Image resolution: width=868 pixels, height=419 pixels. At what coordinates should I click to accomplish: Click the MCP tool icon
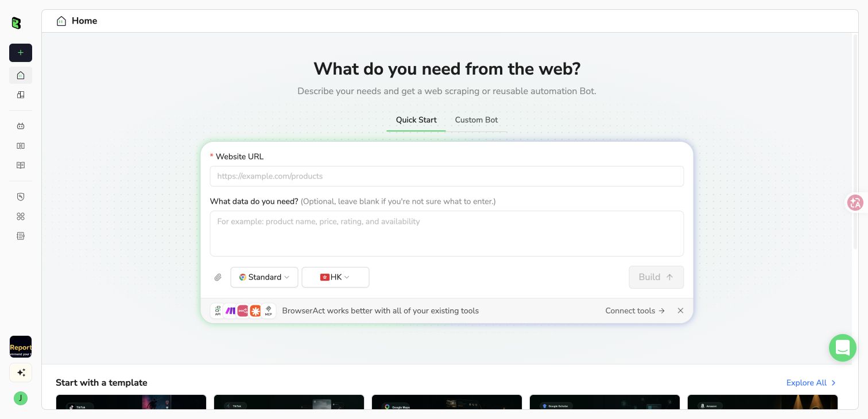[x=268, y=311]
